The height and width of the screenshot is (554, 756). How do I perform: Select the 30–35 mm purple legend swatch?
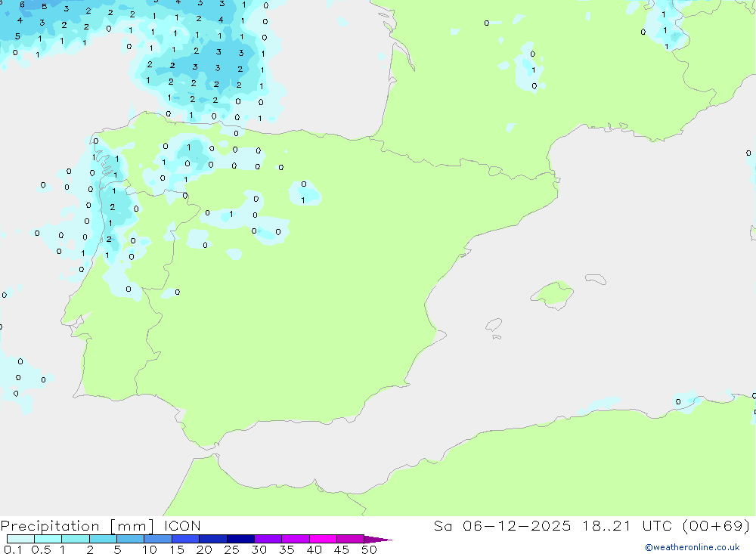tap(268, 539)
